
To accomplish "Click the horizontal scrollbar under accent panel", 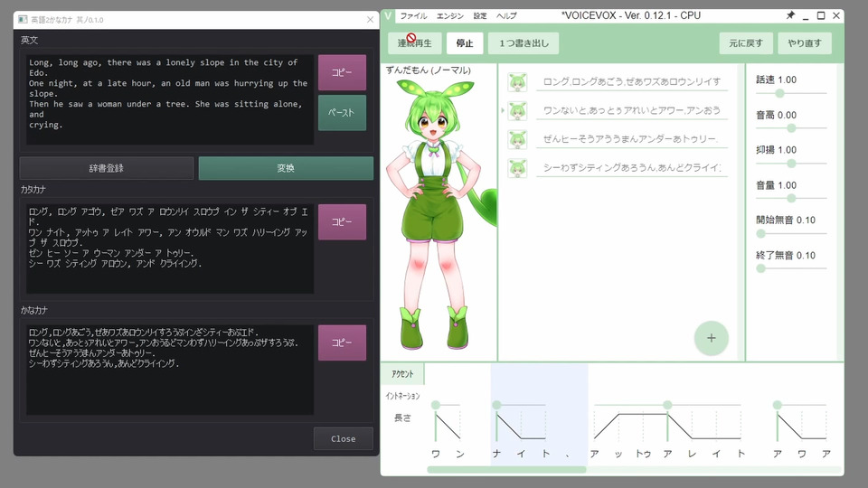I will point(506,470).
